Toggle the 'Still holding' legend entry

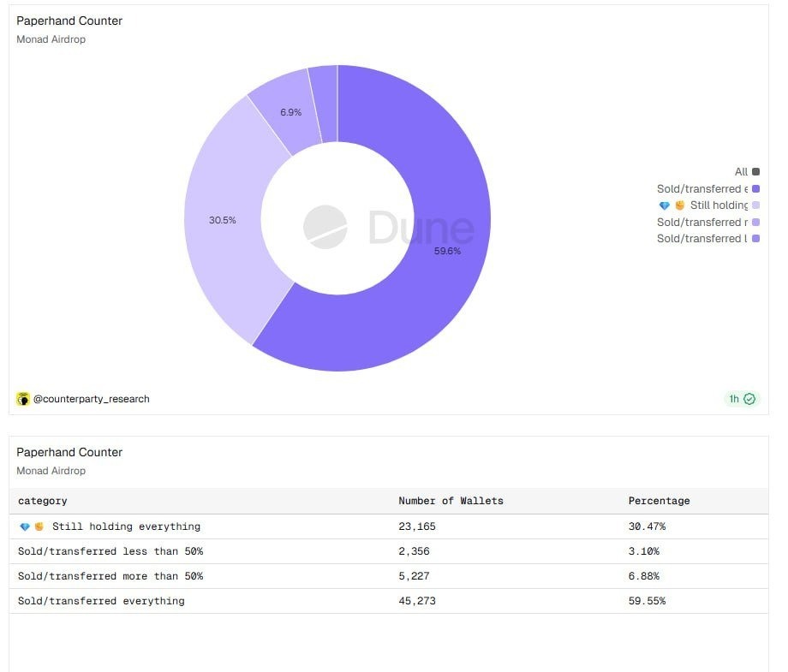[718, 205]
